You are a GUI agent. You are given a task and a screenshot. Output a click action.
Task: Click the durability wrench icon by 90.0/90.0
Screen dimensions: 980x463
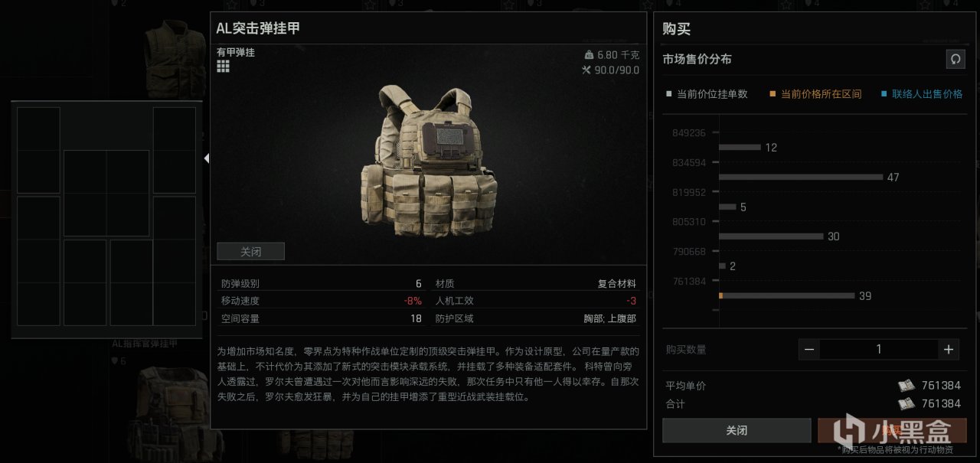(586, 70)
